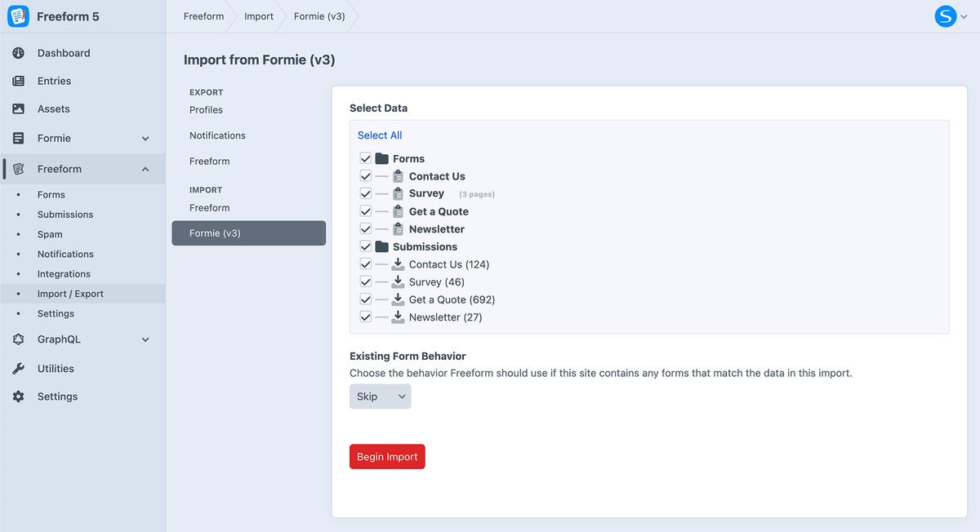Image resolution: width=980 pixels, height=532 pixels.
Task: Expand the GraphQL sidebar chevron
Action: (145, 339)
